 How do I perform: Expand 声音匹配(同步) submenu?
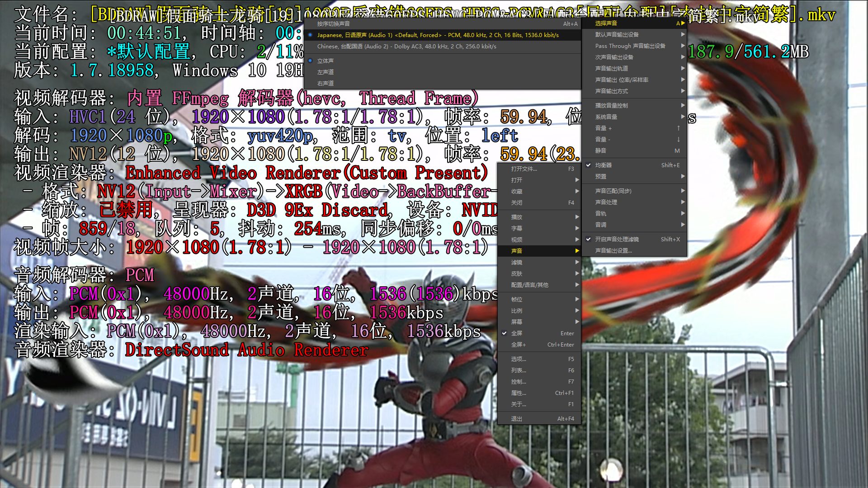coord(634,191)
